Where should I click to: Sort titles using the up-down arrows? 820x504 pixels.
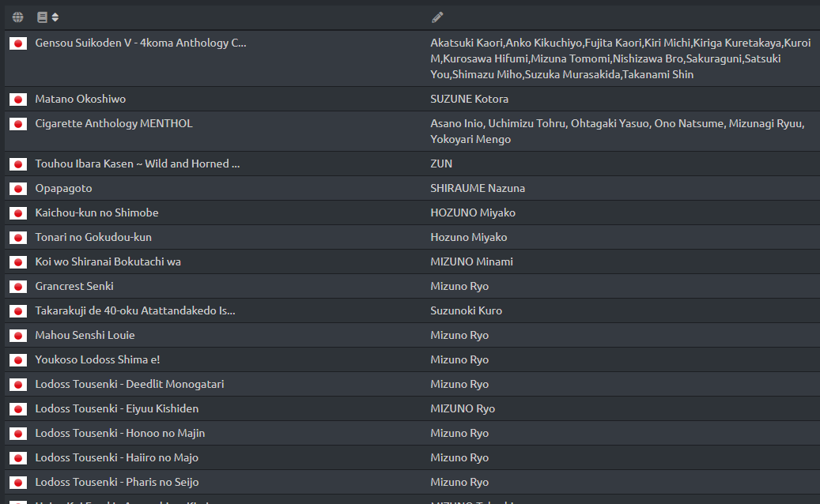pos(55,17)
